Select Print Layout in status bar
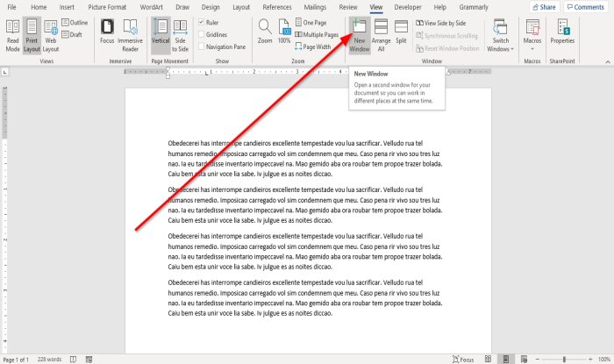This screenshot has width=614, height=364. click(506, 359)
